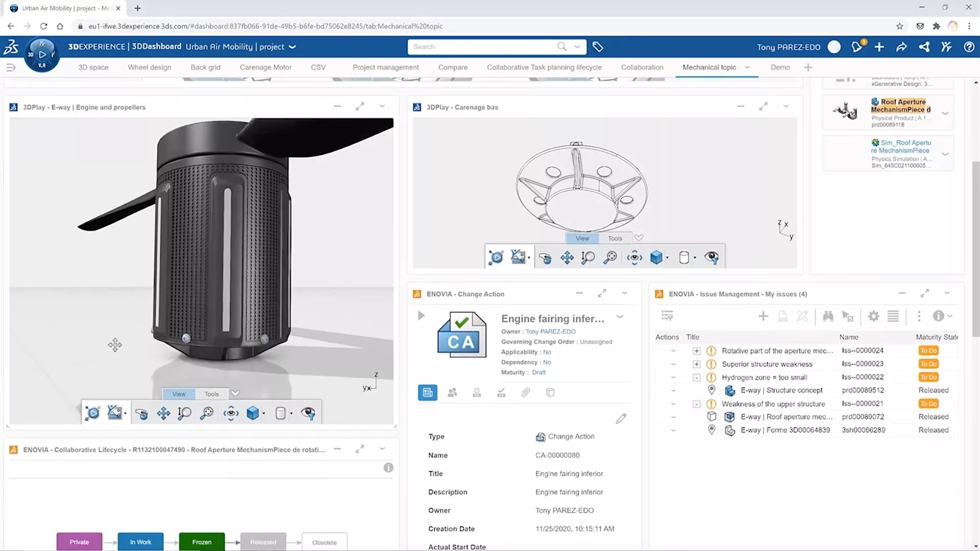Screen dimensions: 980x551
Task: Click the Released lifecycle state button
Action: pyautogui.click(x=263, y=542)
